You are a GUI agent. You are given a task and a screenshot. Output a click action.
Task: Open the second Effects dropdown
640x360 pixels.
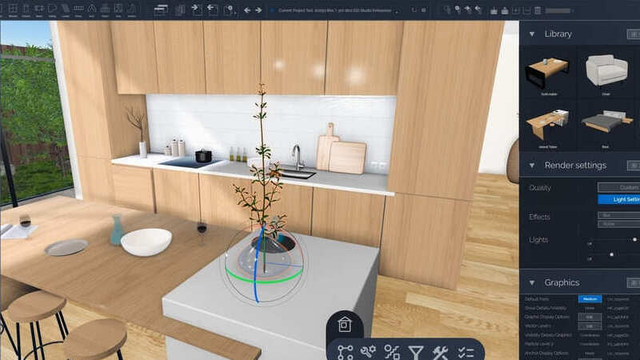[619, 224]
